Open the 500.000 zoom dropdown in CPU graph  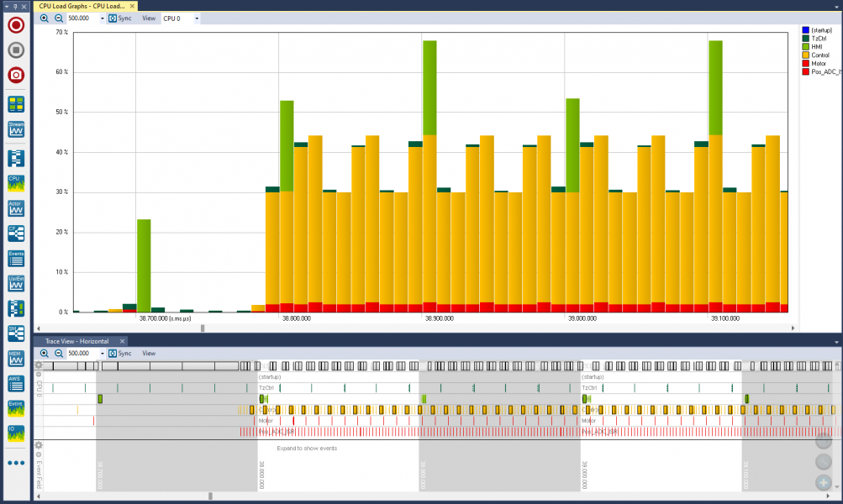point(102,18)
